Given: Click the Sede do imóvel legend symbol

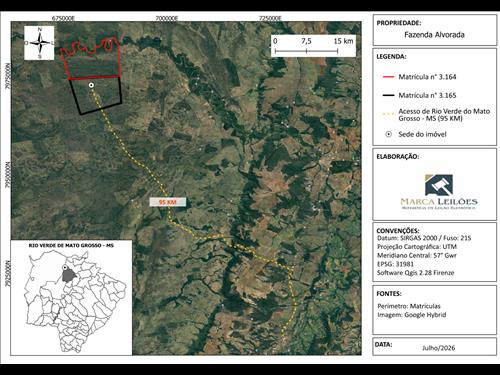Looking at the screenshot, I should pyautogui.click(x=389, y=134).
